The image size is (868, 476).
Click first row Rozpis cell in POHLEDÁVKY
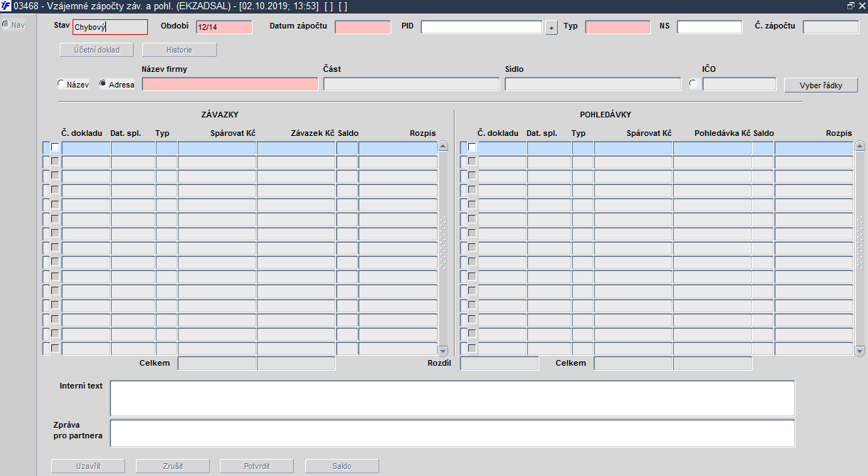click(814, 148)
